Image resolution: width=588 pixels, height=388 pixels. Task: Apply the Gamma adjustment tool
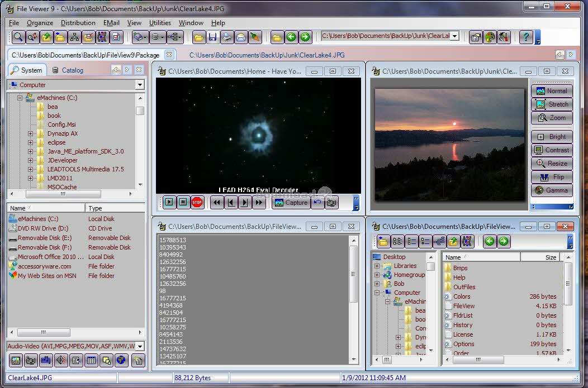(x=552, y=190)
